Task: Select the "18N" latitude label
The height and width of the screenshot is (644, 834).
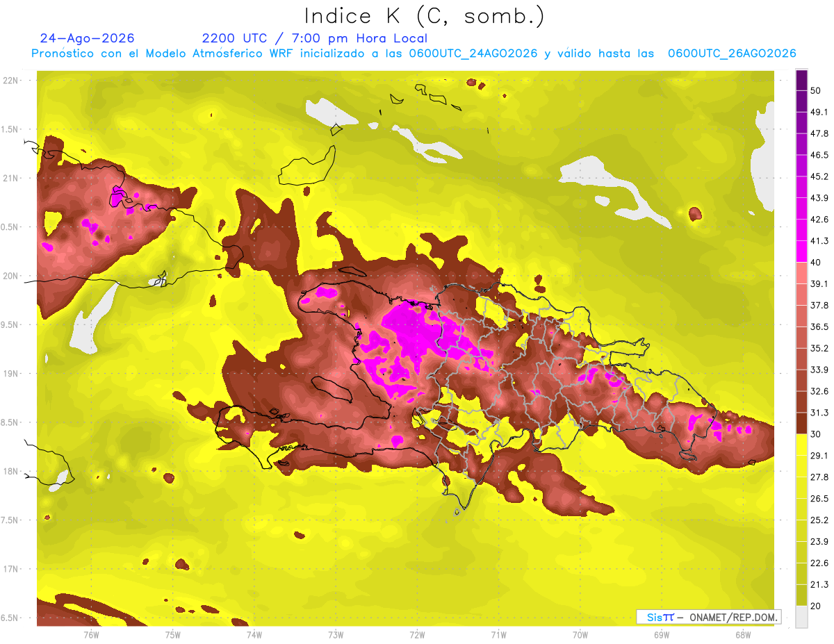Action: point(10,471)
